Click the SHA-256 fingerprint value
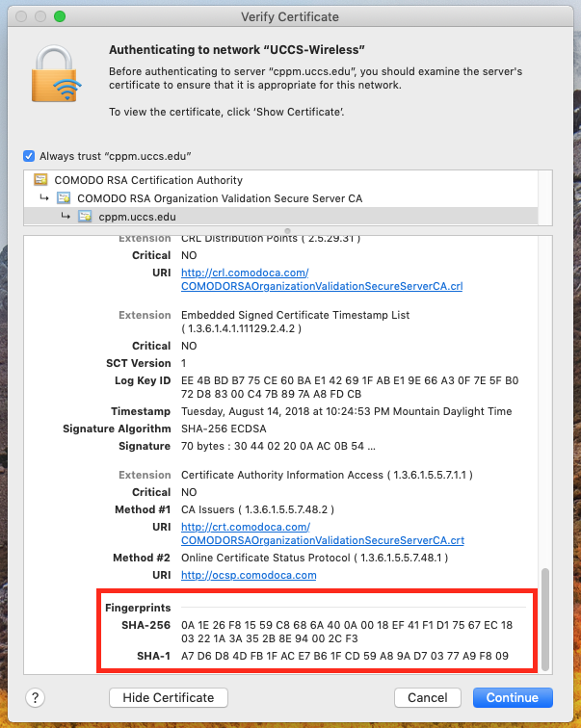581x728 pixels. tap(347, 632)
